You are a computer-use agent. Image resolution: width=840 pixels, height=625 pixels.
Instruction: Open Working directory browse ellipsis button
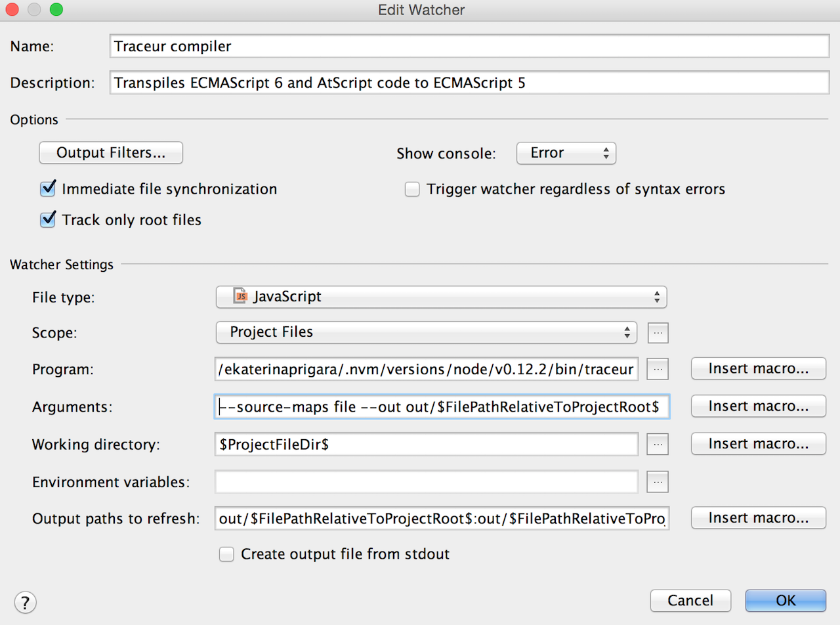pos(658,444)
